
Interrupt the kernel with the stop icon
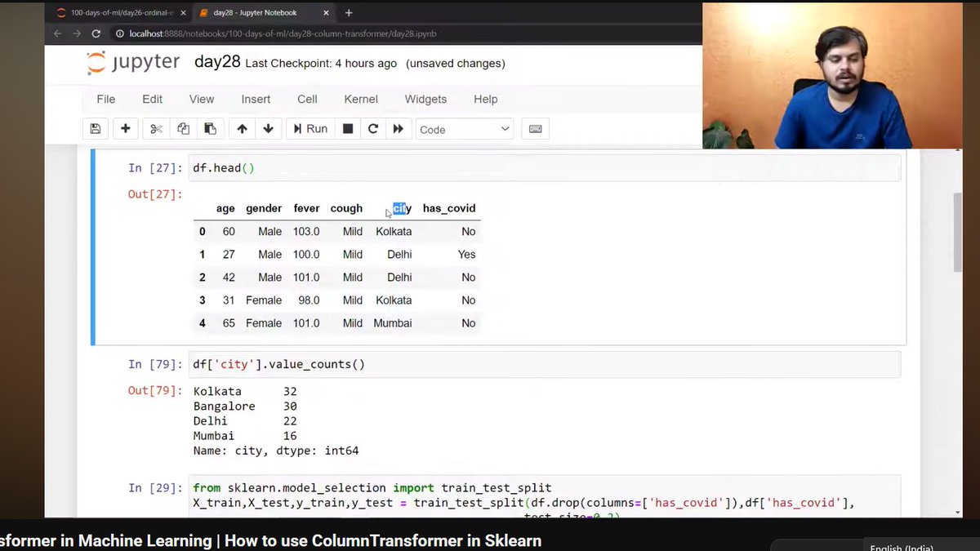point(348,129)
